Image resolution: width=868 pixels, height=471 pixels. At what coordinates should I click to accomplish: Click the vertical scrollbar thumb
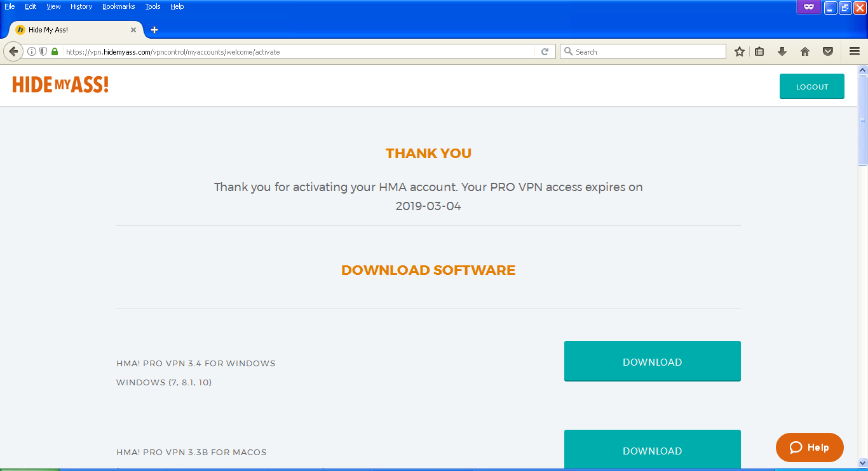pyautogui.click(x=862, y=120)
